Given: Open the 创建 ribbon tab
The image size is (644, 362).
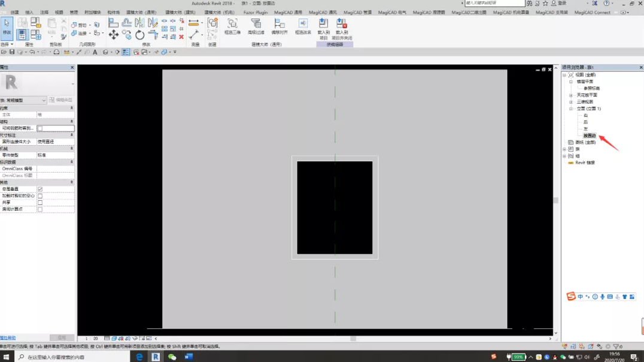Looking at the screenshot, I should [15, 13].
